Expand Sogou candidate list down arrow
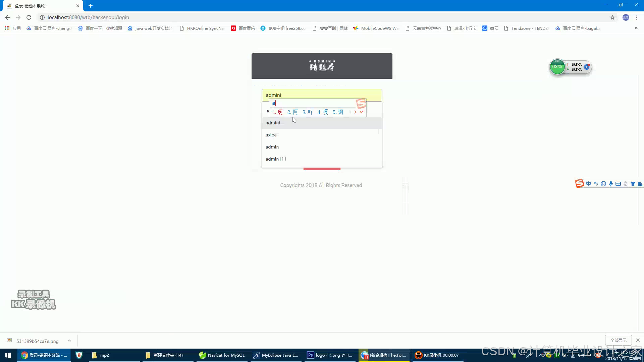 point(362,112)
